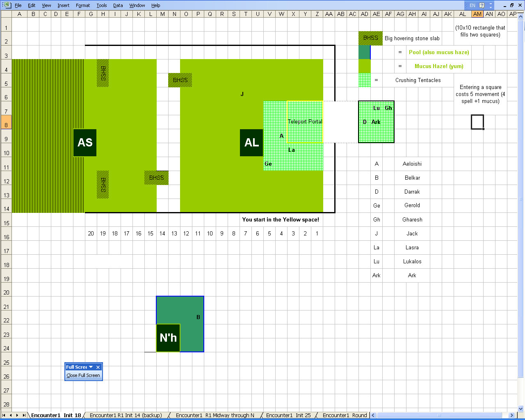Viewport: 525px width, 420px height.
Task: Click the EN input language indicator
Action: coord(472,5)
